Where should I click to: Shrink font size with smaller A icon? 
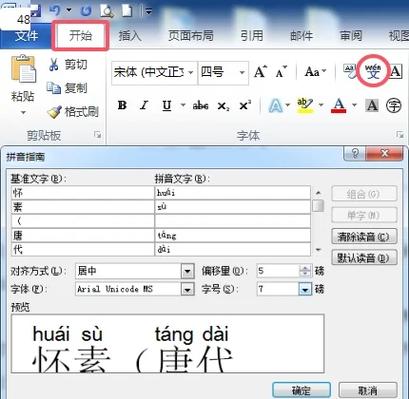click(x=281, y=71)
